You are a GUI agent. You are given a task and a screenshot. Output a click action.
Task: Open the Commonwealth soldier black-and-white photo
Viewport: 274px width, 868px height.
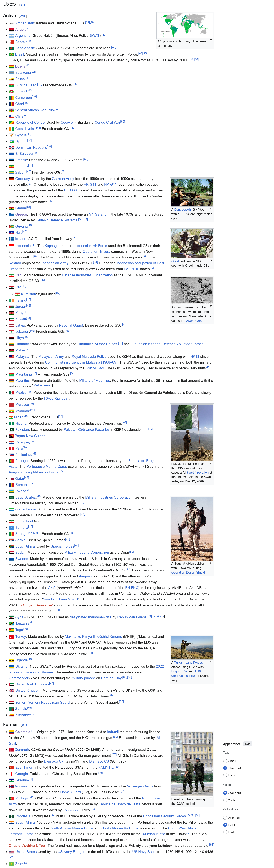click(192, 290)
